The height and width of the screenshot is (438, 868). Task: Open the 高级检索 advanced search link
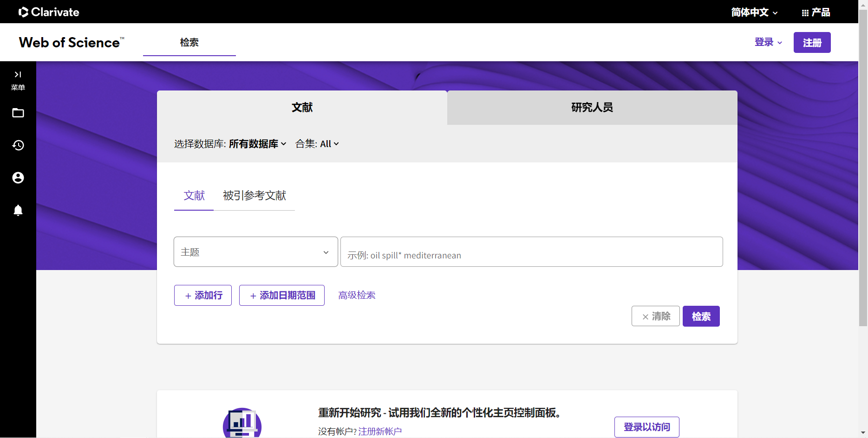pos(357,296)
